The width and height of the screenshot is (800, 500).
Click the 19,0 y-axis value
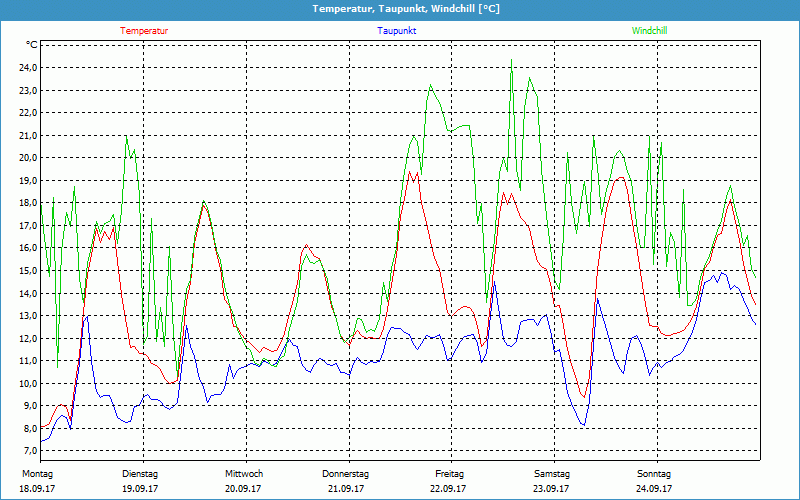pyautogui.click(x=28, y=181)
